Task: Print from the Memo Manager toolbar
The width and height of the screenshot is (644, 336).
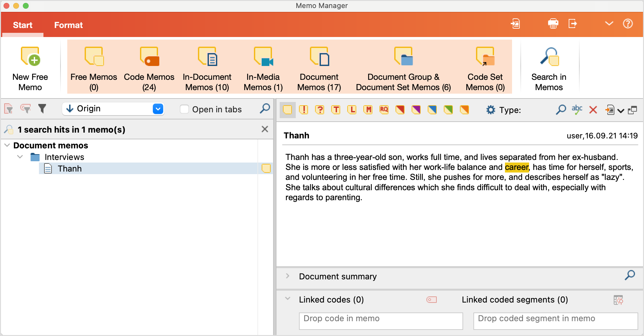Action: click(553, 23)
